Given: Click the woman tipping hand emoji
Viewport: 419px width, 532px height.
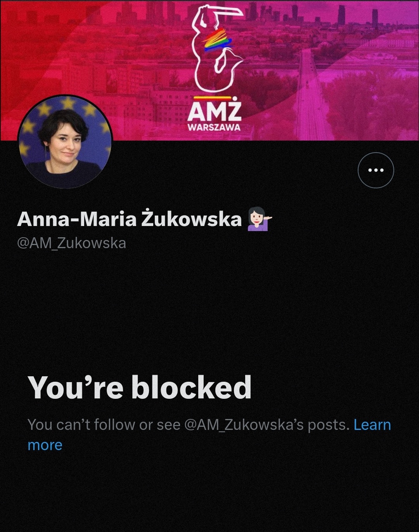Looking at the screenshot, I should pos(260,219).
